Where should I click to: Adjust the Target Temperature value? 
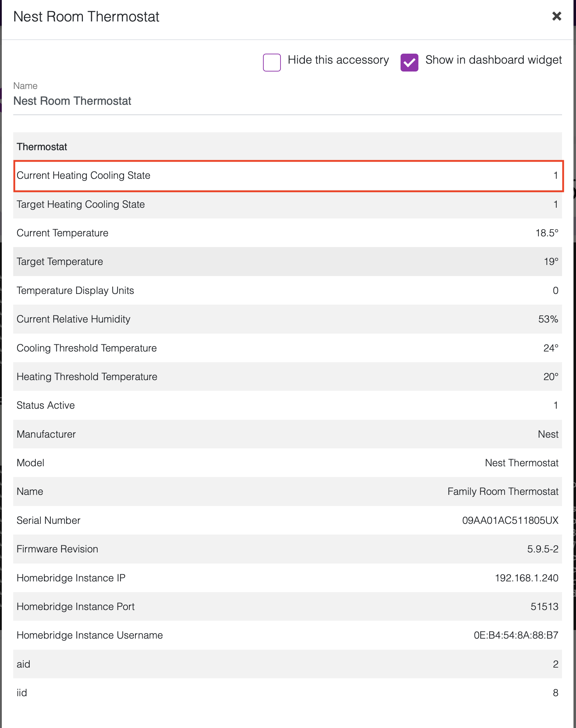point(551,261)
